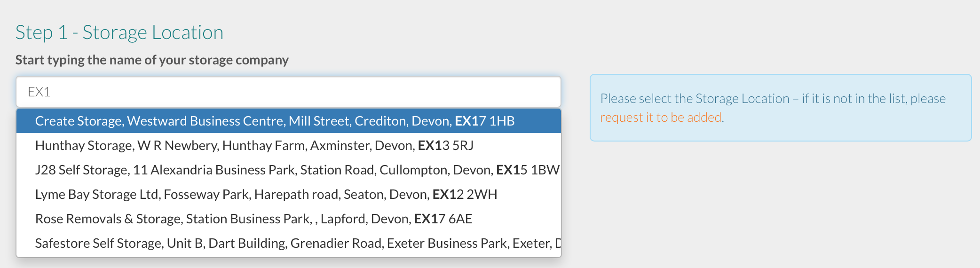
Task: Click postcode EX17 1HB in suggestions
Action: pos(484,121)
